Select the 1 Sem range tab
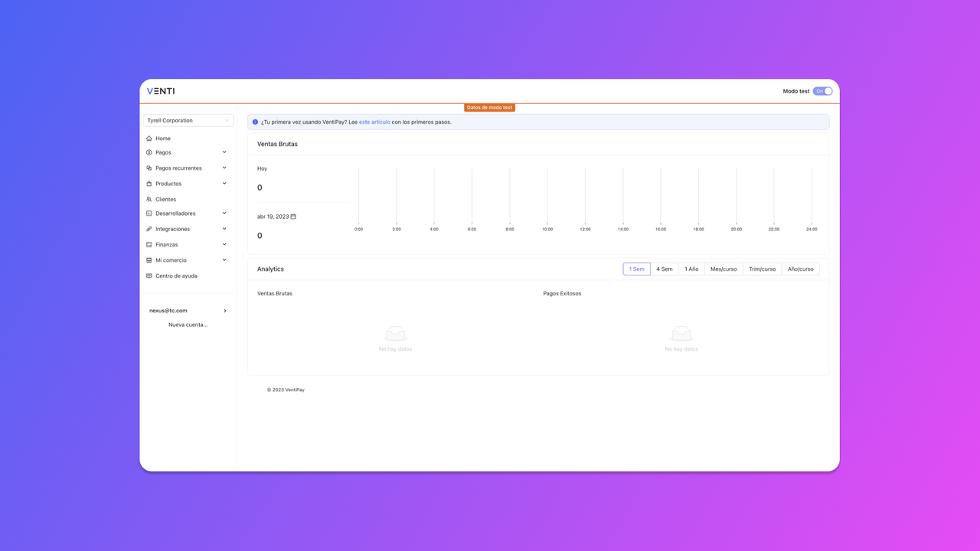 [x=636, y=269]
